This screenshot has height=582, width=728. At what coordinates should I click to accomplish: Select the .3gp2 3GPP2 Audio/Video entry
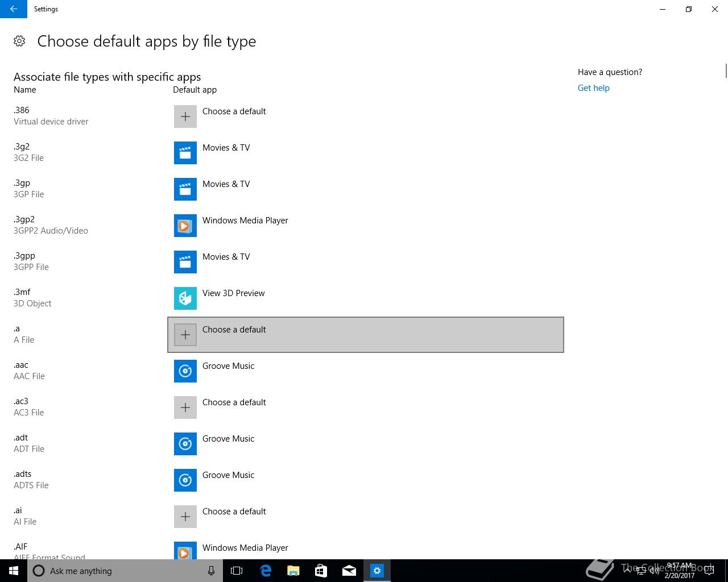(x=51, y=225)
